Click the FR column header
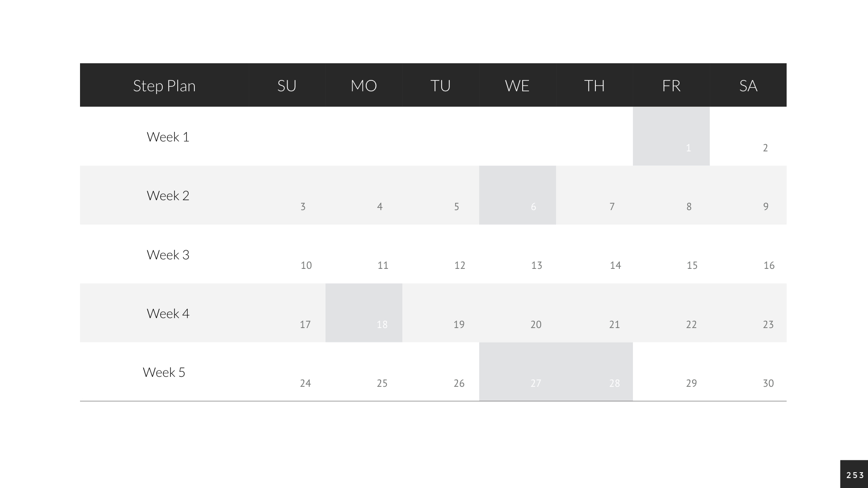This screenshot has height=488, width=868. point(671,85)
